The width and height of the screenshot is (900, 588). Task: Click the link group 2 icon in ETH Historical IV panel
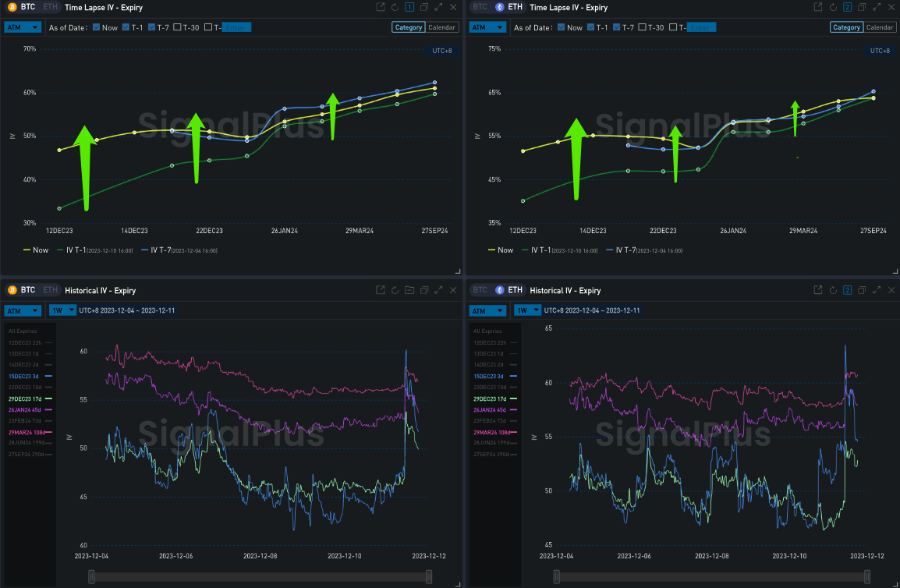point(847,290)
